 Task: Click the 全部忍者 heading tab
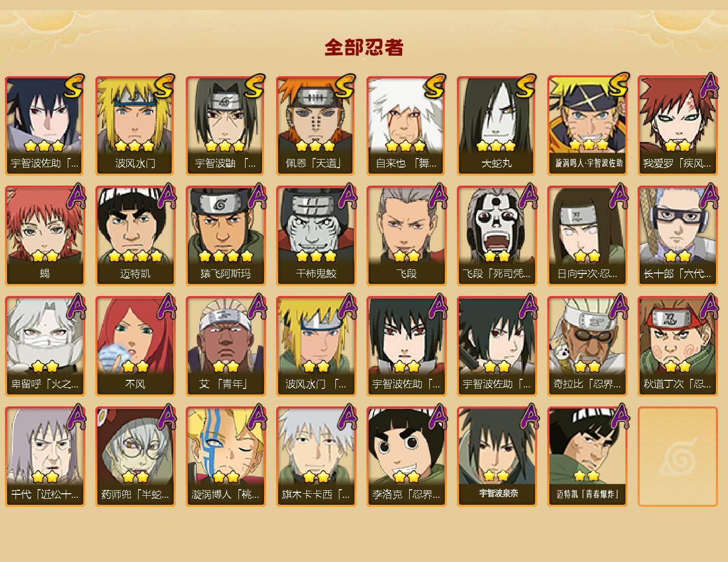364,48
